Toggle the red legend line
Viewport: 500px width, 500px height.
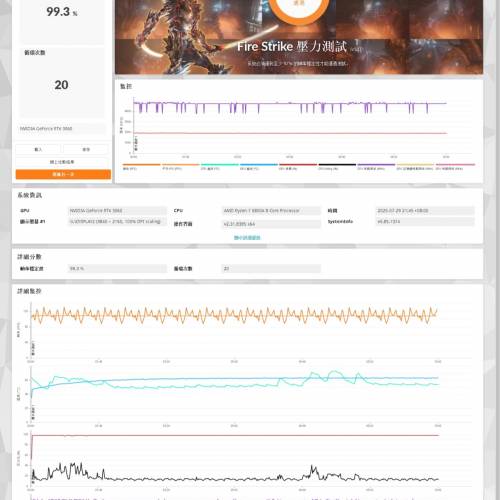[298, 166]
